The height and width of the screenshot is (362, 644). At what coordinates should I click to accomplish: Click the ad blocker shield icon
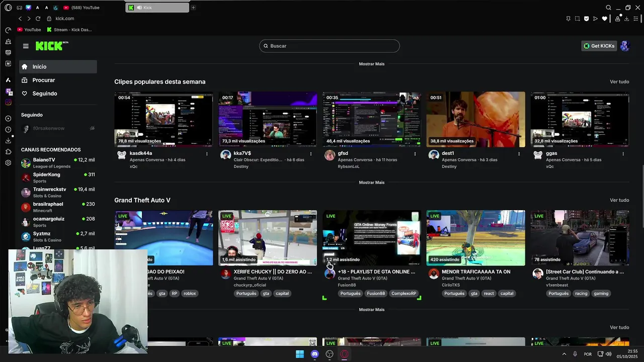(x=586, y=19)
